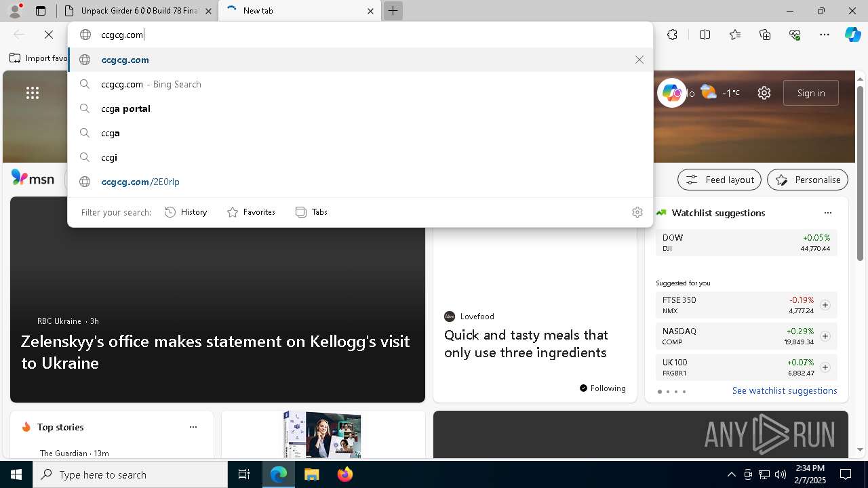Open File Explorer from taskbar
868x488 pixels.
(x=311, y=474)
